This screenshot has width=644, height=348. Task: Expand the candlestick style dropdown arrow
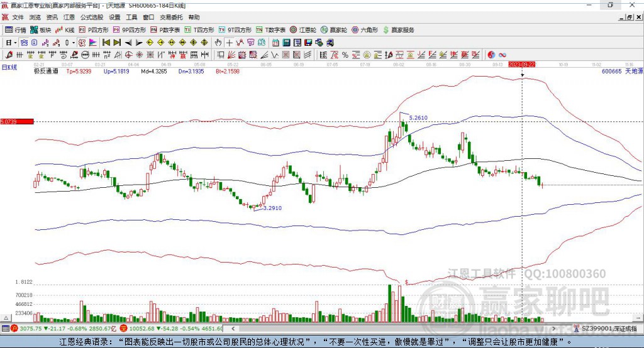(x=74, y=43)
